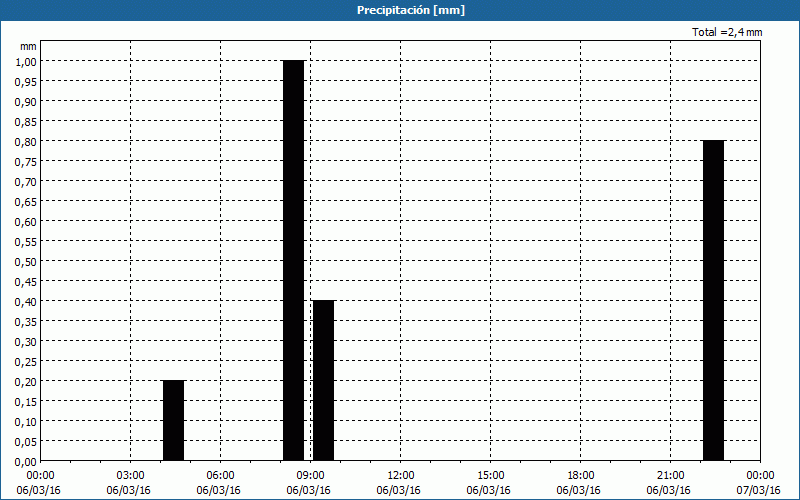Click the 0,00 y-axis value
800x500 pixels.
tap(25, 462)
